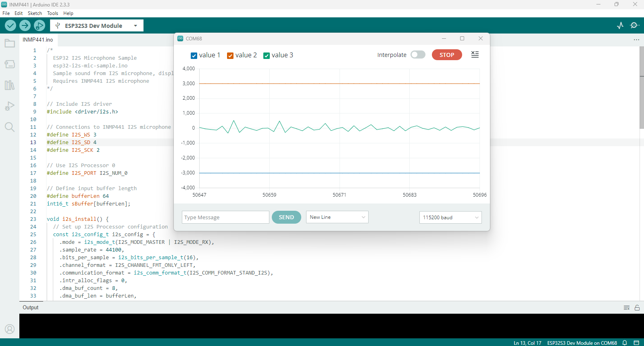644x346 pixels.
Task: Open the Search sidebar panel
Action: click(x=10, y=127)
